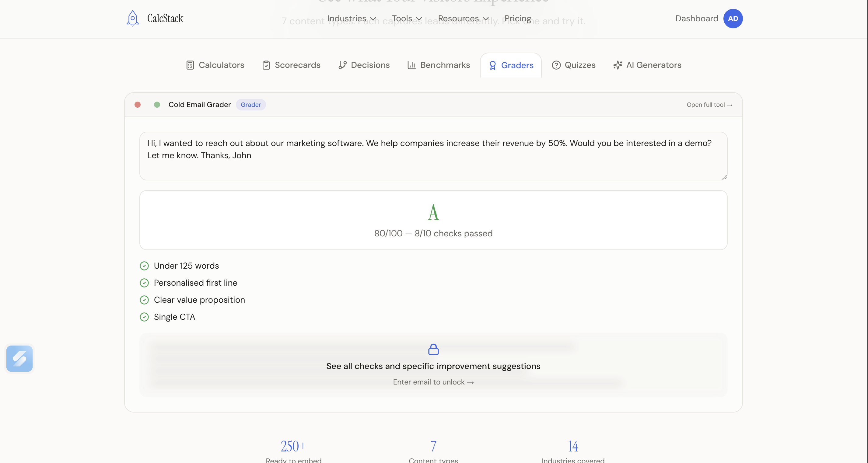This screenshot has width=868, height=463.
Task: Click Open full tool link
Action: [x=709, y=105]
